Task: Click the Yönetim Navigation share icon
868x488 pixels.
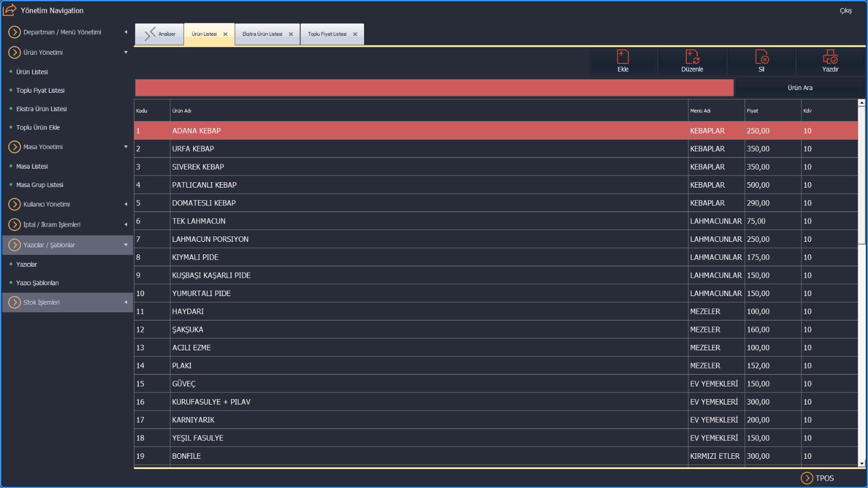Action: click(10, 10)
